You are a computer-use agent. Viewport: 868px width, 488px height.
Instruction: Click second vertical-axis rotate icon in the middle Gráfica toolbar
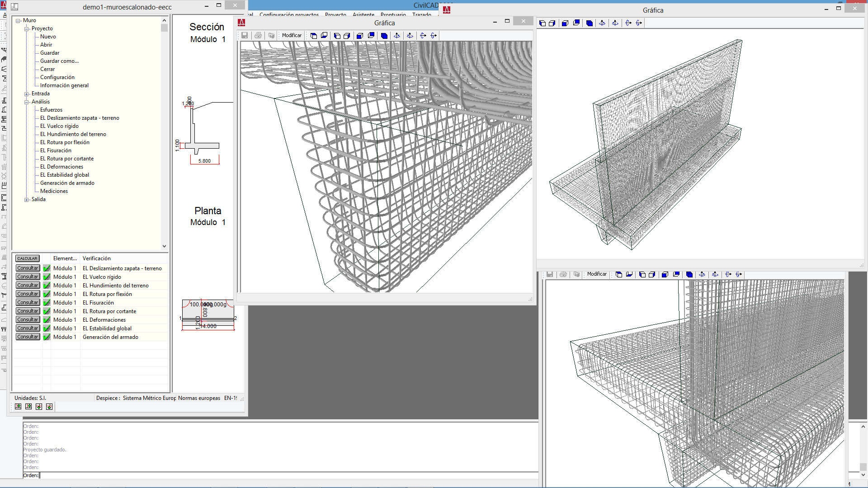coord(410,35)
